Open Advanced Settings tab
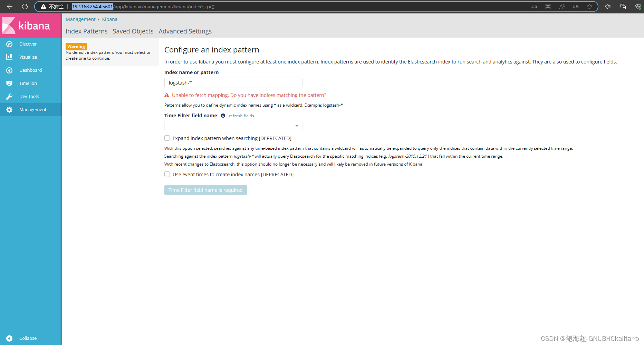This screenshot has width=644, height=345. 185,31
